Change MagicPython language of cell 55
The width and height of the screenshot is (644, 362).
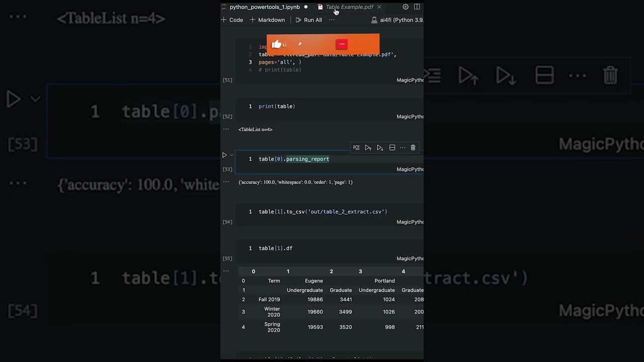tap(410, 258)
